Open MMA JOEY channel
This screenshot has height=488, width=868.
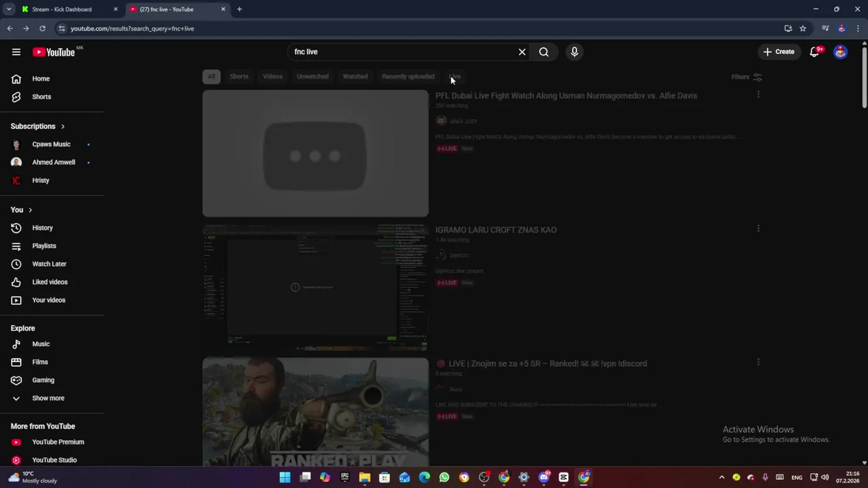coord(464,121)
